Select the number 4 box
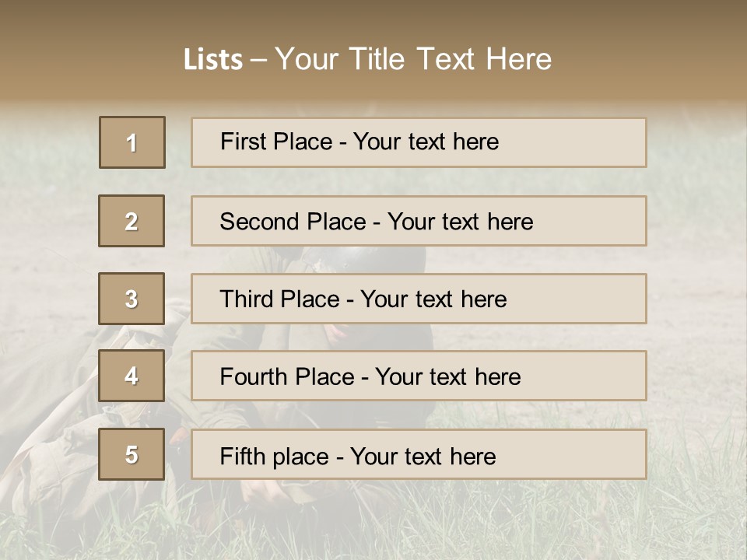 tap(132, 376)
